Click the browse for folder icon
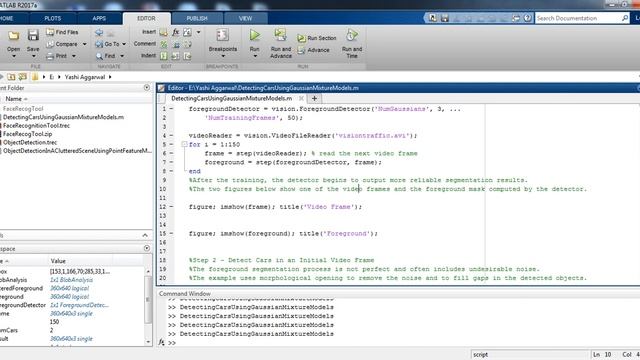 tap(22, 77)
